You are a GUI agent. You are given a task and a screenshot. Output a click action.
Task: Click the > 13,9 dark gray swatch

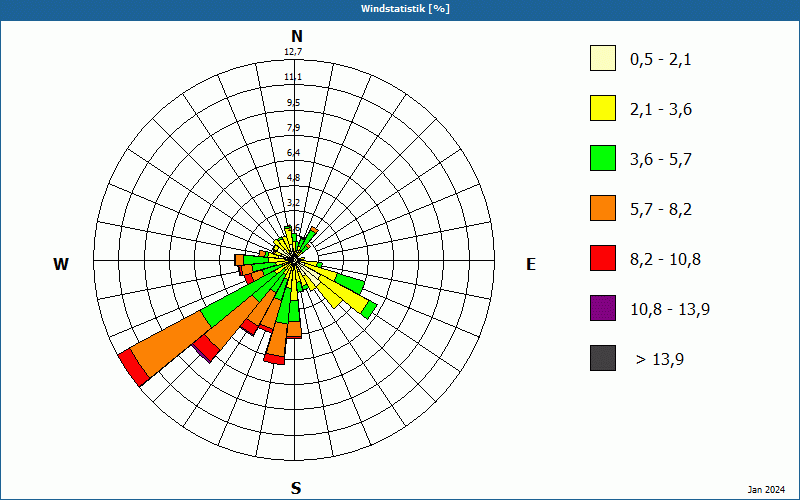tap(603, 358)
